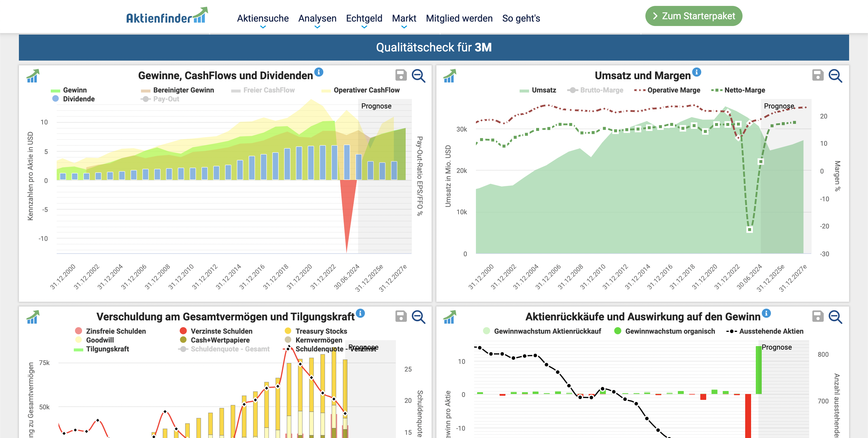Enable the Freier CashFlow legend series
The width and height of the screenshot is (868, 438).
click(x=263, y=90)
